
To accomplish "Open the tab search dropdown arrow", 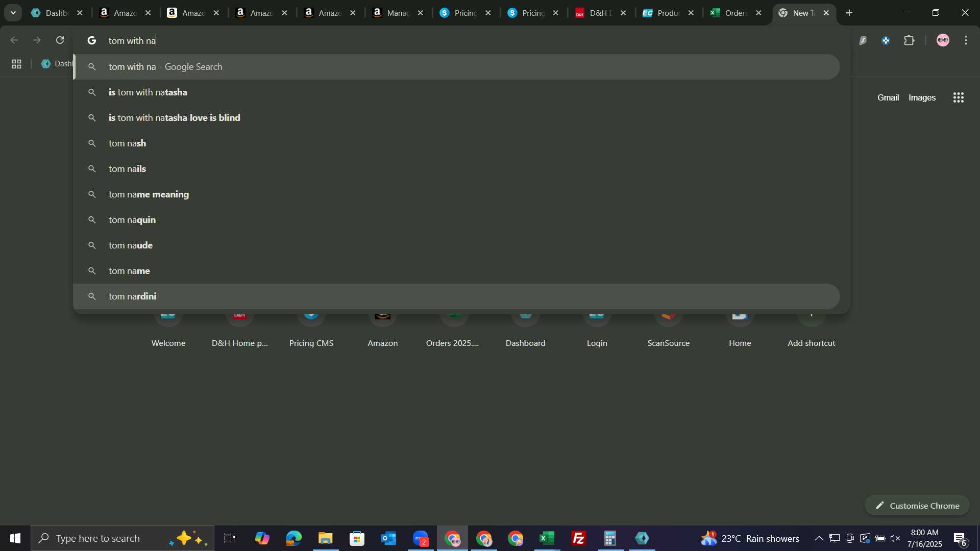I will [x=13, y=13].
